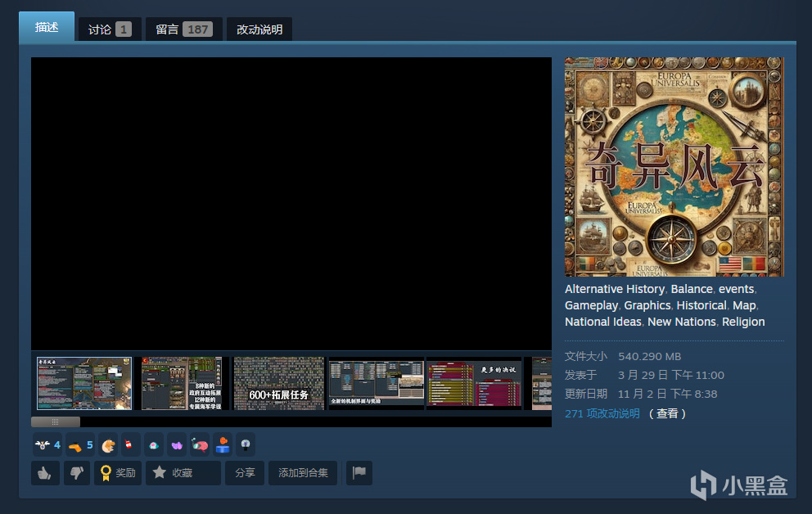Click the black main media preview area
812x514 pixels.
click(291, 204)
